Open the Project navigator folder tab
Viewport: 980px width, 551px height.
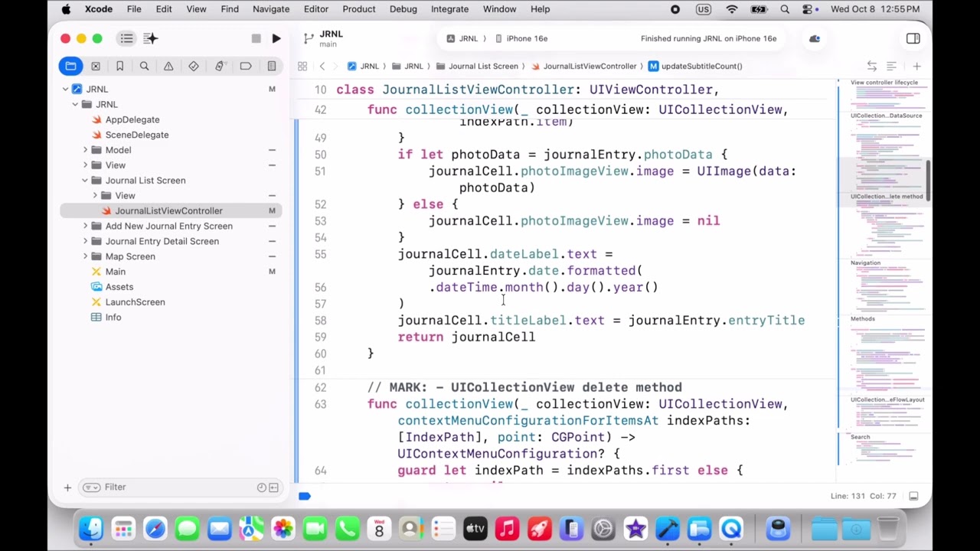pos(70,66)
